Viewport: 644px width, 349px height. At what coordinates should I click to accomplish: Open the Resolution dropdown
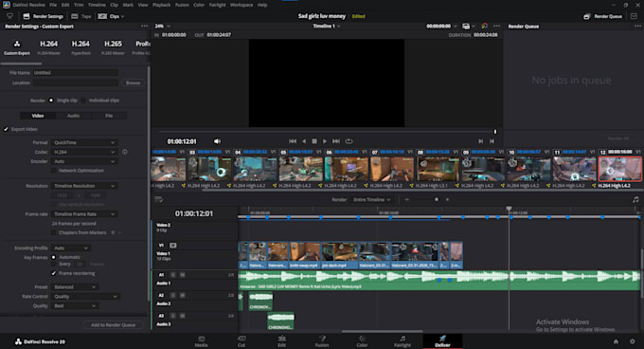pos(84,186)
